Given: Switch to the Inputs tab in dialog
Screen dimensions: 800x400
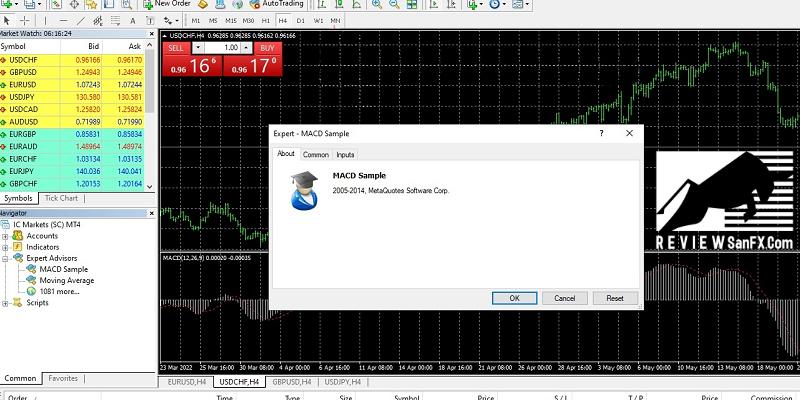Looking at the screenshot, I should click(345, 155).
